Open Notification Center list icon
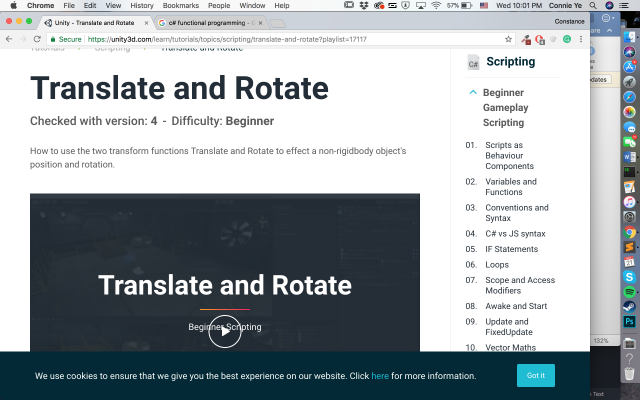This screenshot has width=640, height=400. pos(624,5)
